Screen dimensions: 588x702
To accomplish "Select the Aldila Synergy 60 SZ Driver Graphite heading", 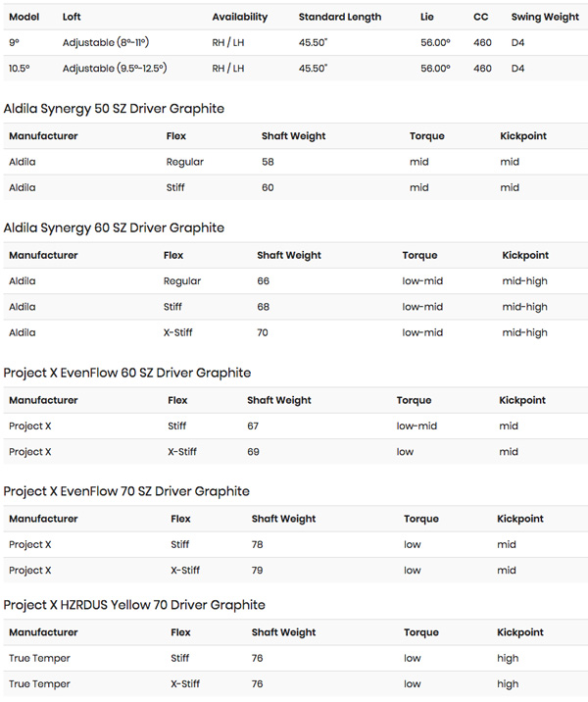I will pyautogui.click(x=114, y=227).
